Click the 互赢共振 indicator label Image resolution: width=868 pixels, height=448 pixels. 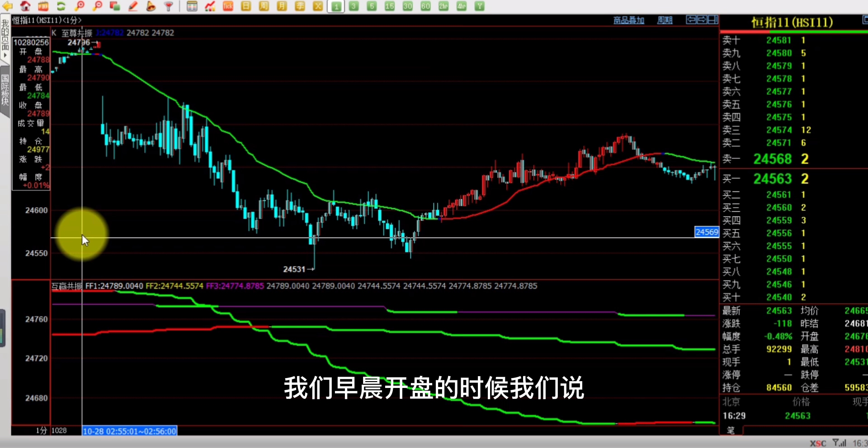click(67, 286)
